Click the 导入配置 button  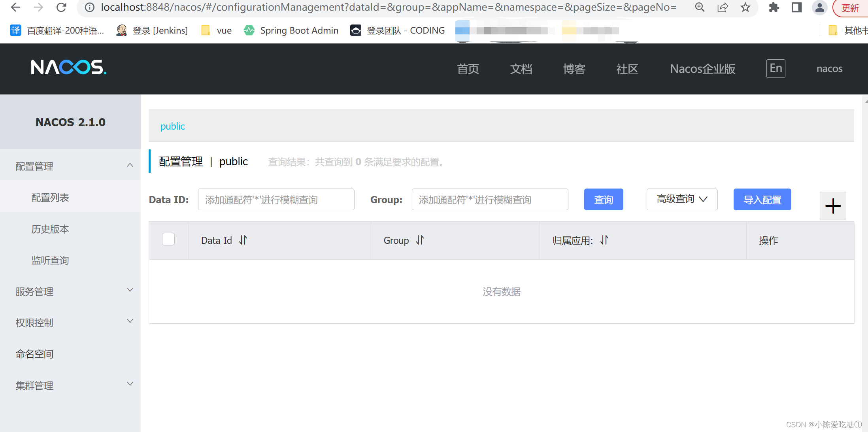click(762, 199)
